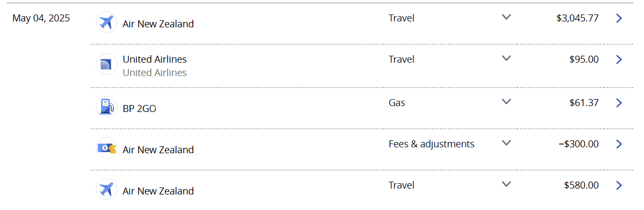
Task: Open details arrow for -$300.00 adjustment
Action: [619, 144]
